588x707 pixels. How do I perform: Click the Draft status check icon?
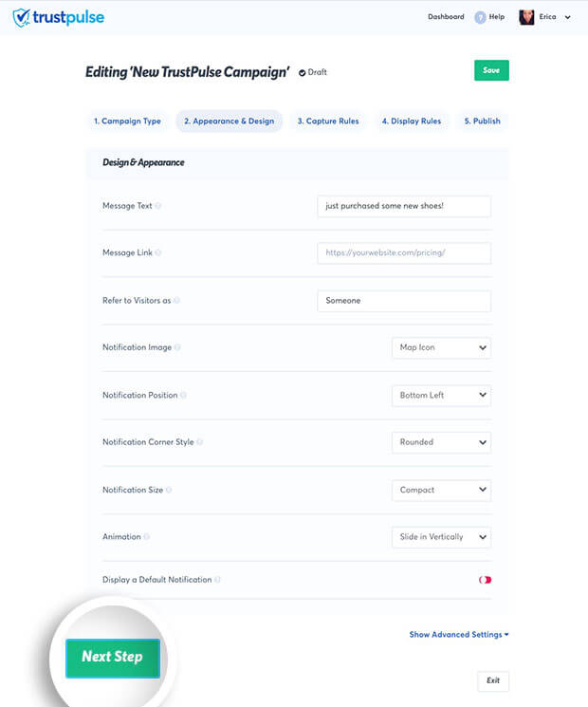pyautogui.click(x=302, y=72)
